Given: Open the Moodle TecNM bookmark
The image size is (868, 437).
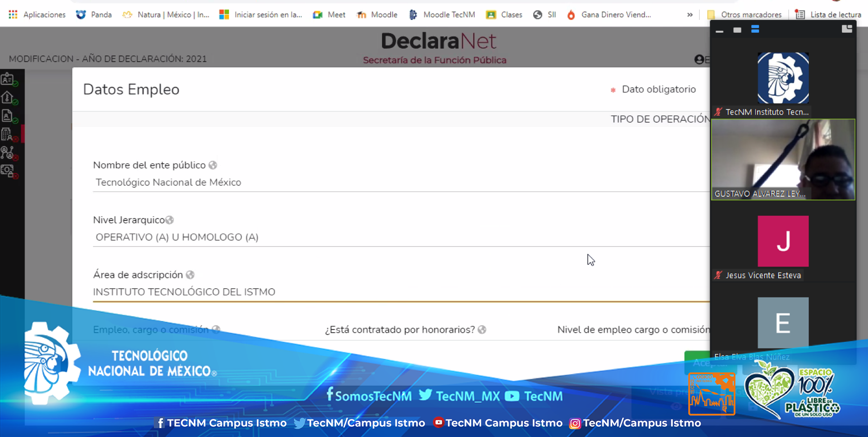Looking at the screenshot, I should tap(442, 15).
